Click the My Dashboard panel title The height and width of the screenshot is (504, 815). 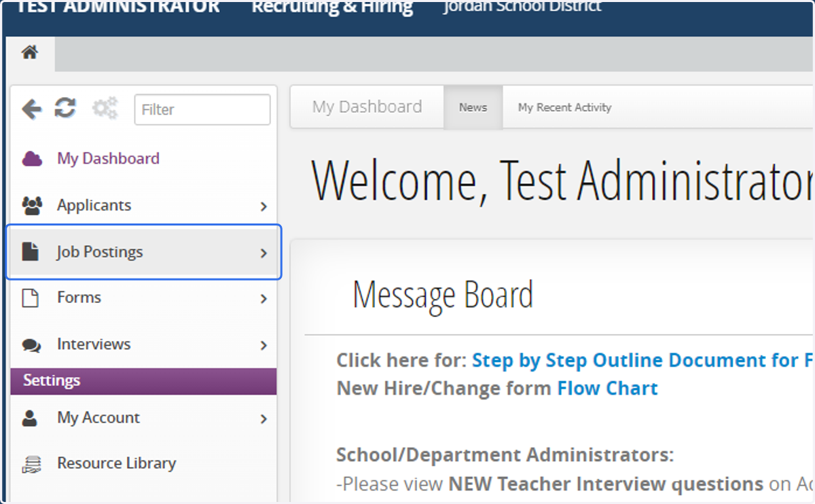click(x=367, y=107)
